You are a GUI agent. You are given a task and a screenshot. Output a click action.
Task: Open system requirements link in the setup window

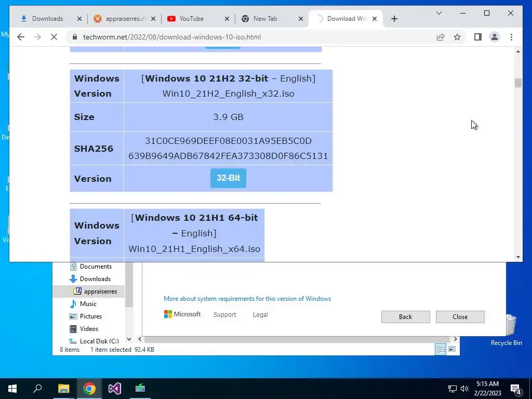tap(247, 299)
